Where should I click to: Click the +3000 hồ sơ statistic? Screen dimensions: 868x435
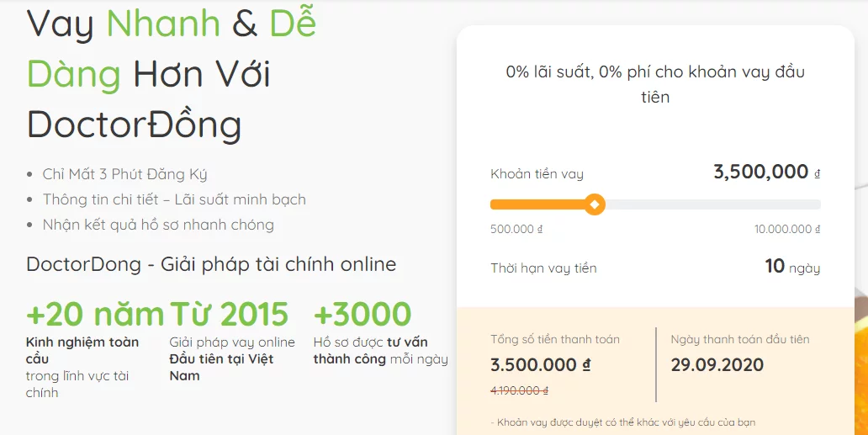[363, 314]
